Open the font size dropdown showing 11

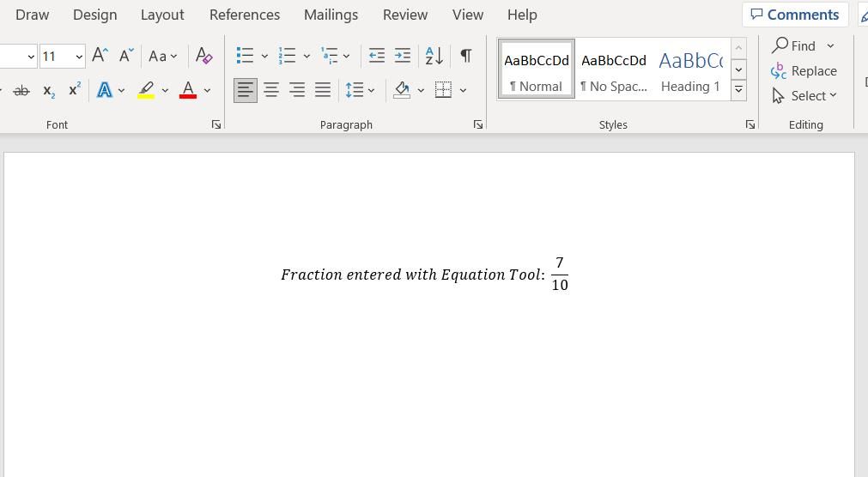[79, 57]
